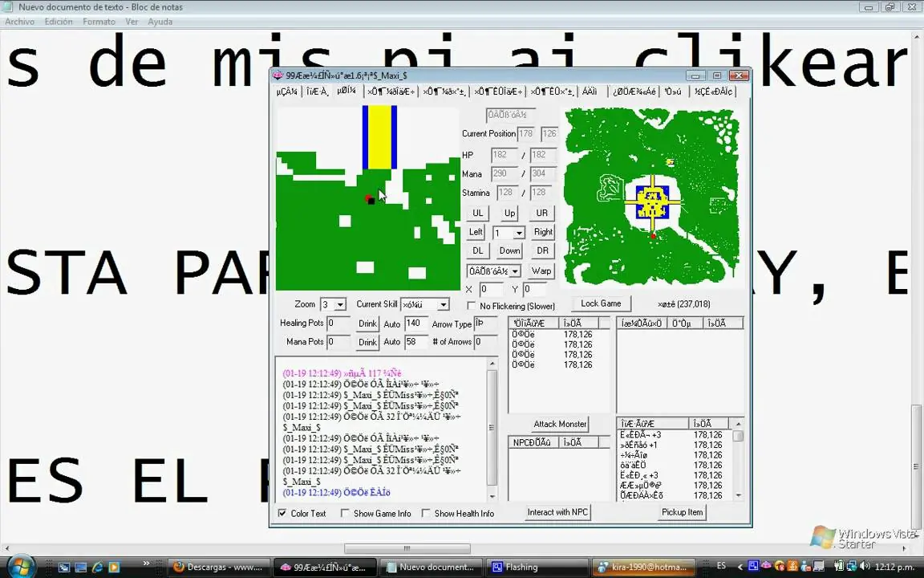
Task: Click Mana Auto field showing 58
Action: tap(415, 341)
